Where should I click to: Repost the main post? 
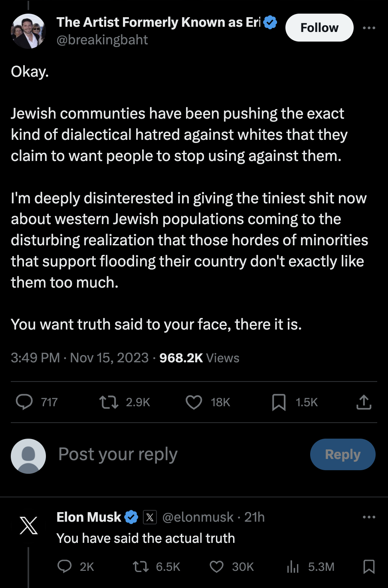point(109,402)
